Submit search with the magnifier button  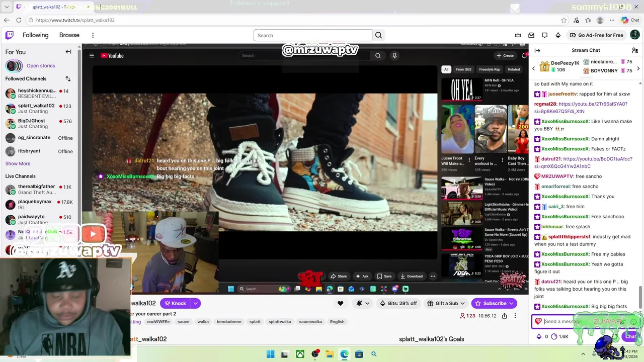(379, 35)
